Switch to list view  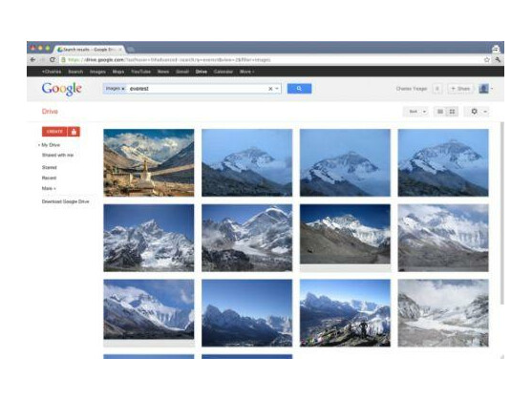tap(440, 112)
